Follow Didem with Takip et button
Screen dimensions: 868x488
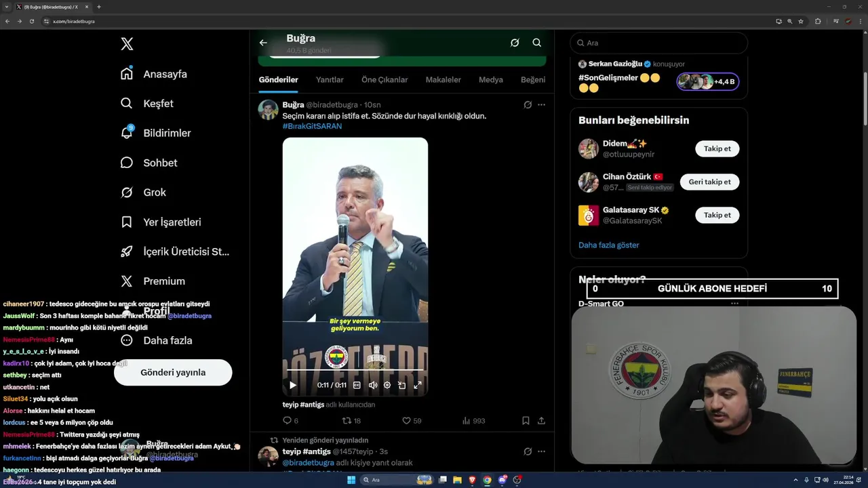click(x=717, y=148)
